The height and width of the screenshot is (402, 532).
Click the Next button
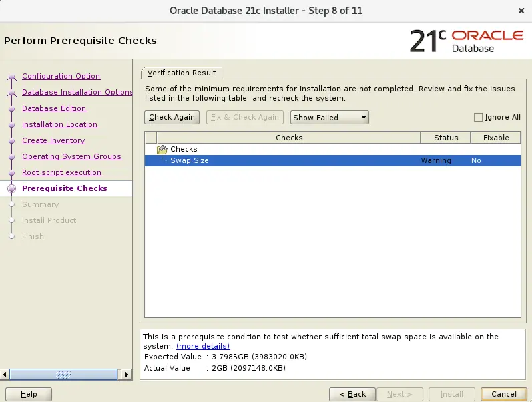400,394
